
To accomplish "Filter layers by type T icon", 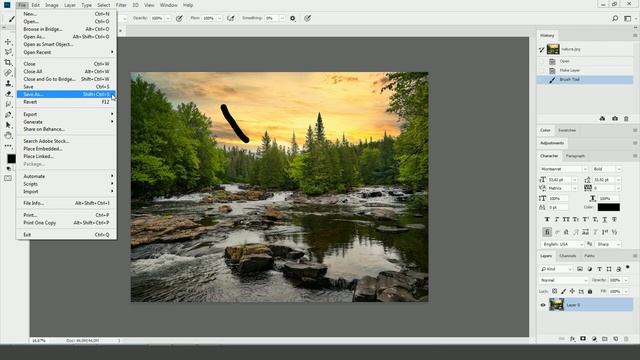I will pos(599,269).
